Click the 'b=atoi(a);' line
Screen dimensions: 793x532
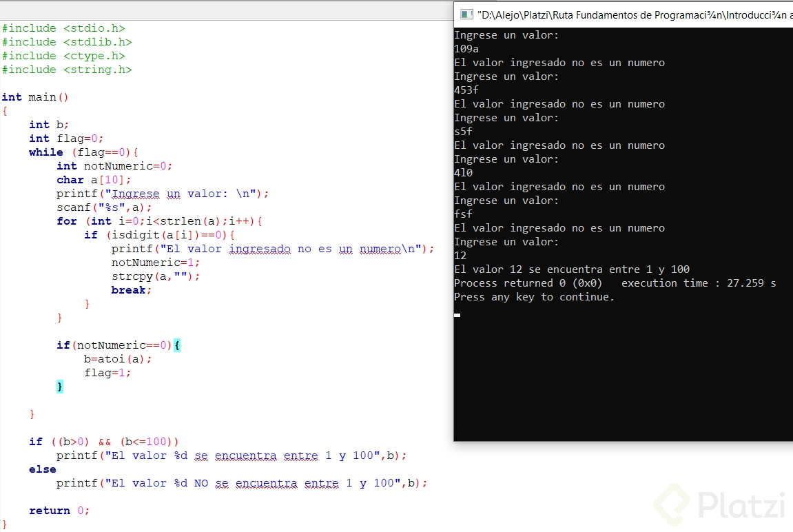[117, 359]
